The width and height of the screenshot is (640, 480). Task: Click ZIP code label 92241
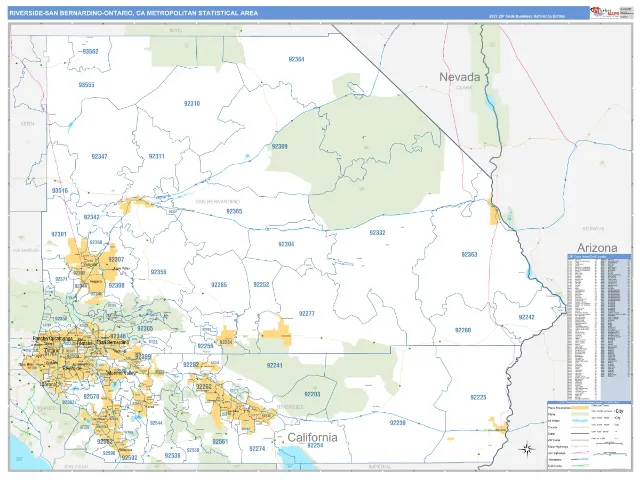[x=274, y=366]
